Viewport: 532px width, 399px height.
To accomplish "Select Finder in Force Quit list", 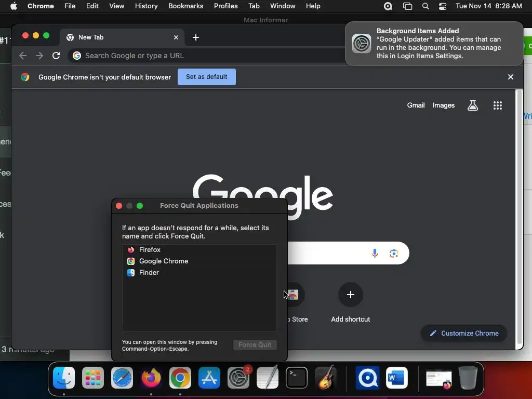I will [199, 272].
